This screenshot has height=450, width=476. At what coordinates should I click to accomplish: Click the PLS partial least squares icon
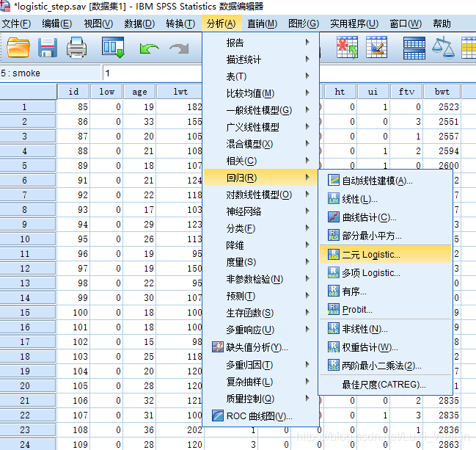pos(333,235)
